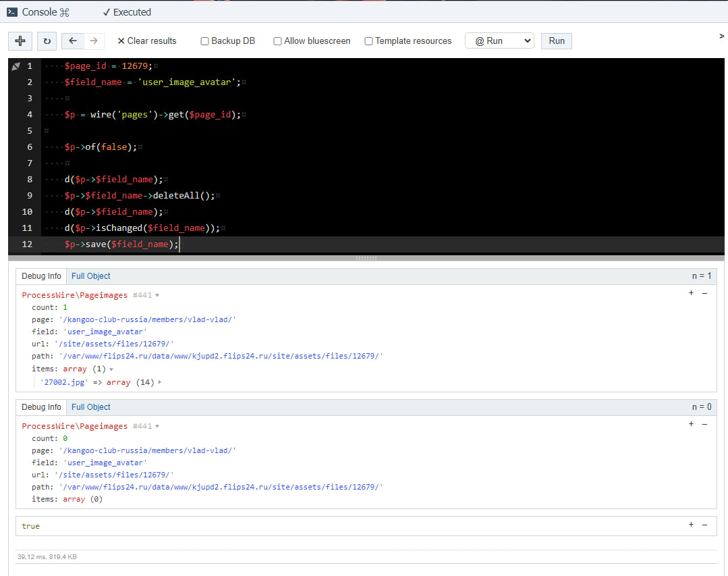The image size is (728, 576).
Task: Click the Executed status label
Action: click(x=127, y=12)
